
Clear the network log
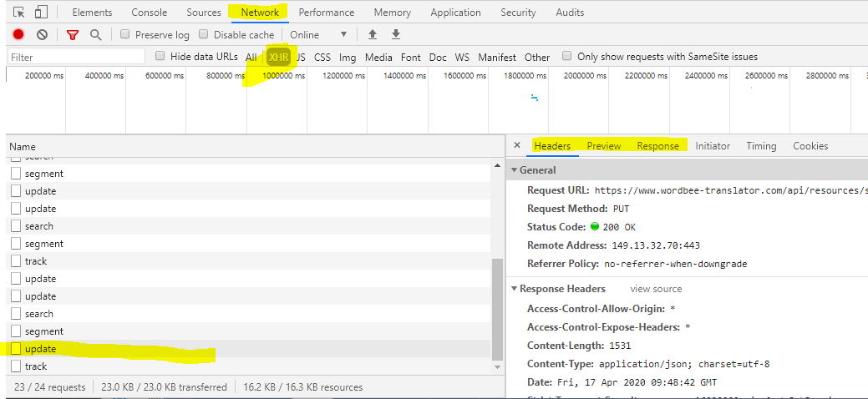click(42, 35)
